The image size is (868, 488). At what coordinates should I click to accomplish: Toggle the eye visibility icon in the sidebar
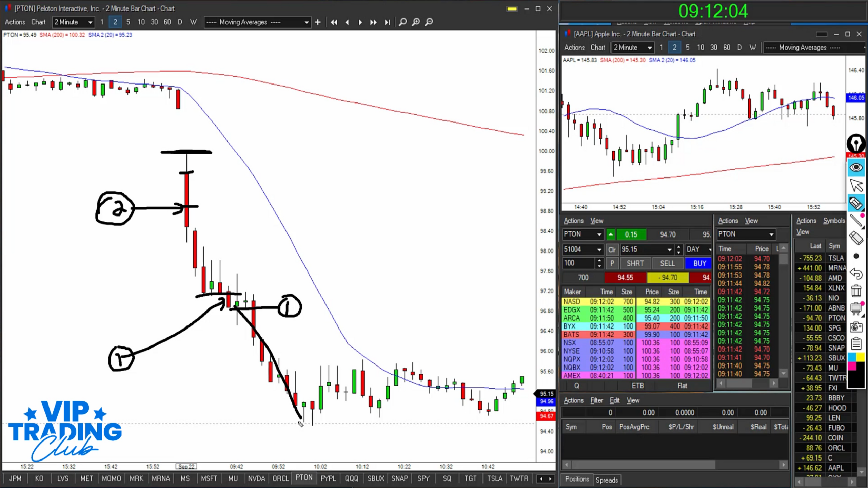point(856,167)
